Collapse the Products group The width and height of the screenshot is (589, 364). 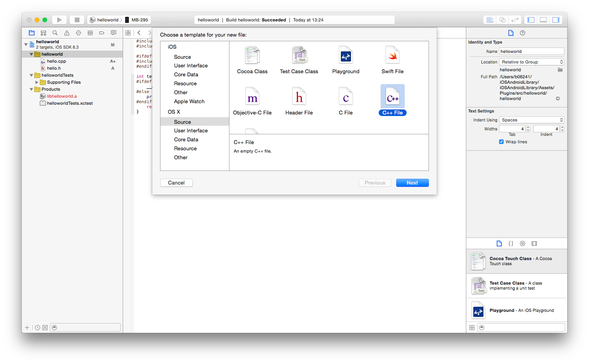coord(32,89)
